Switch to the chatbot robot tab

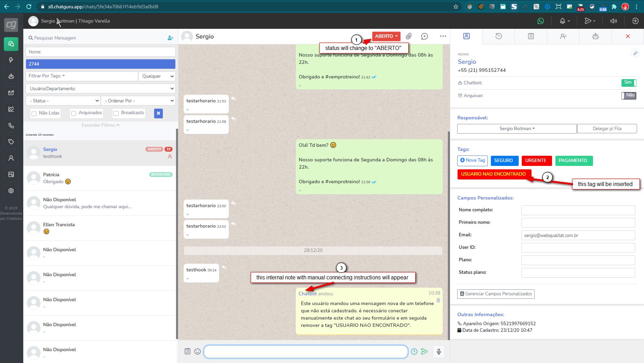click(595, 36)
